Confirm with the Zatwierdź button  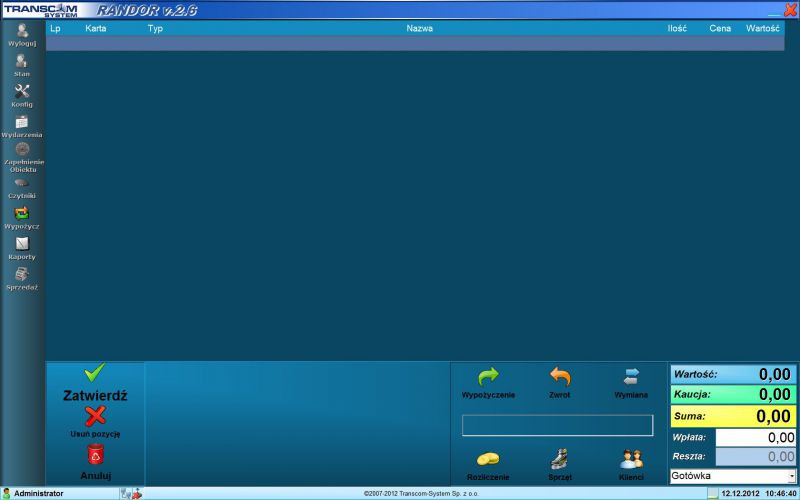pos(95,382)
